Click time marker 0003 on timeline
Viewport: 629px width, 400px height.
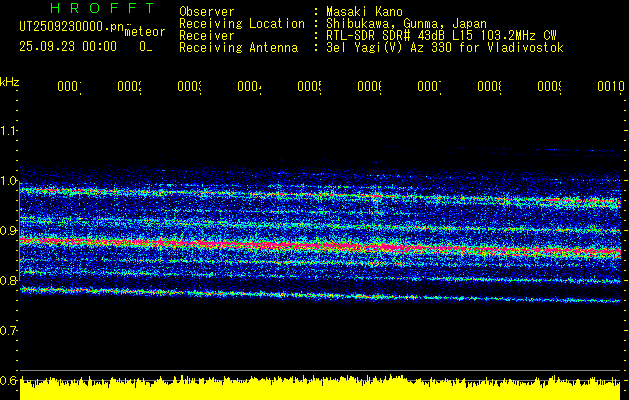point(189,86)
